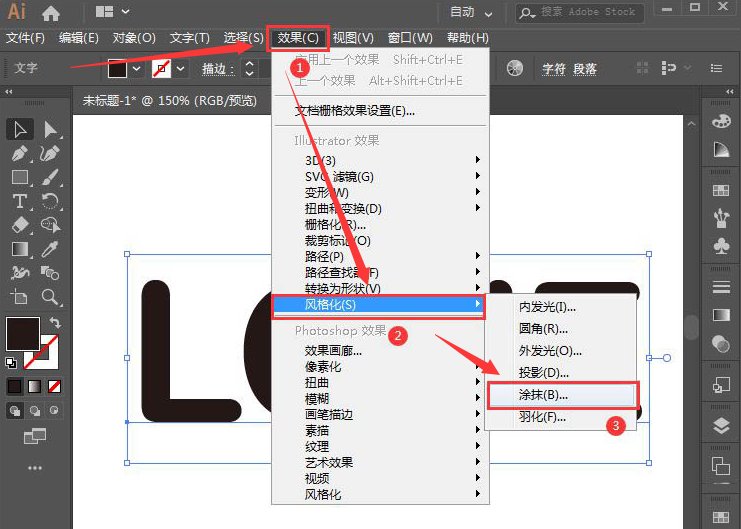Screen dimensions: 741x529
Task: Select the Eraser tool
Action: click(20, 225)
